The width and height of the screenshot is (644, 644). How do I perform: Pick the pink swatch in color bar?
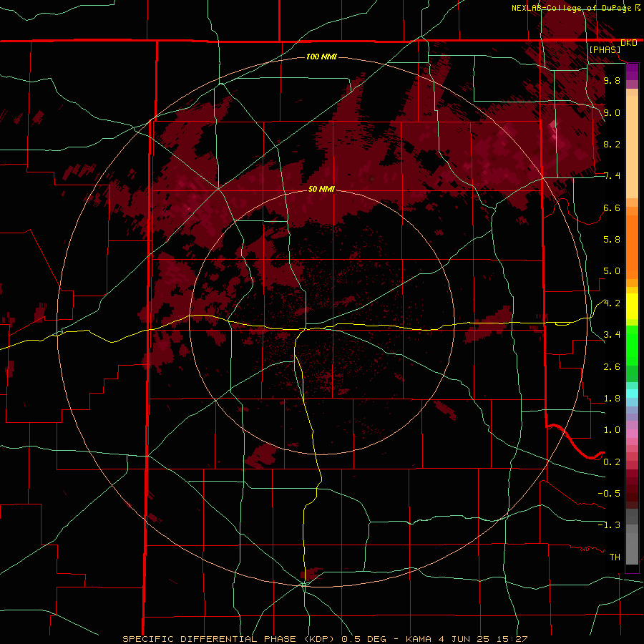632,434
